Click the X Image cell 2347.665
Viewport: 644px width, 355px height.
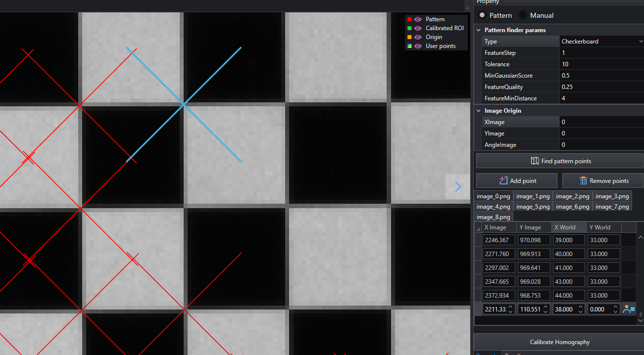pos(499,281)
